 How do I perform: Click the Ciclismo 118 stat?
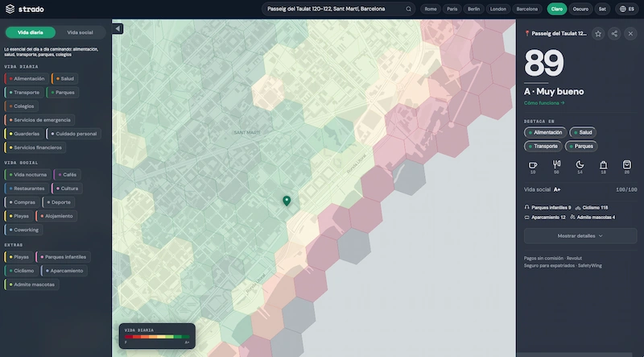tap(592, 208)
